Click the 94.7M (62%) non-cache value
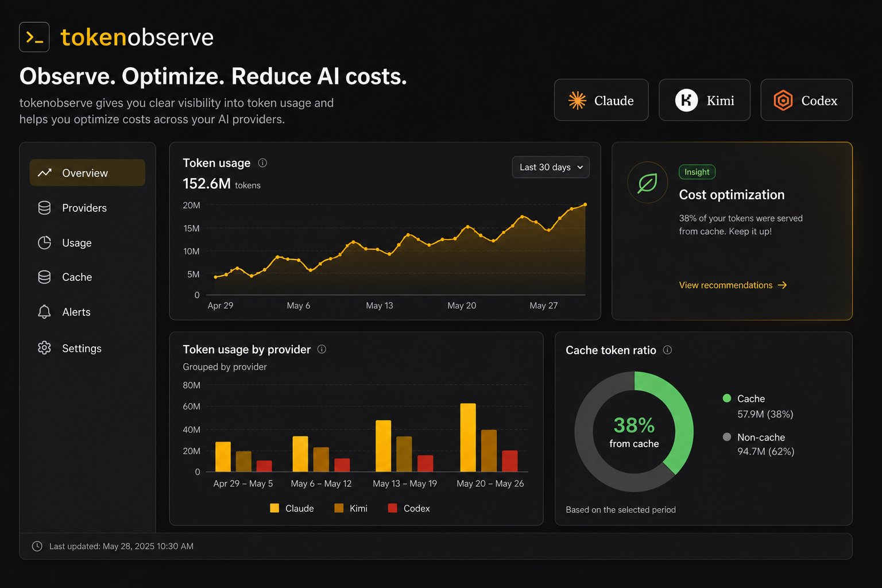 click(x=766, y=451)
